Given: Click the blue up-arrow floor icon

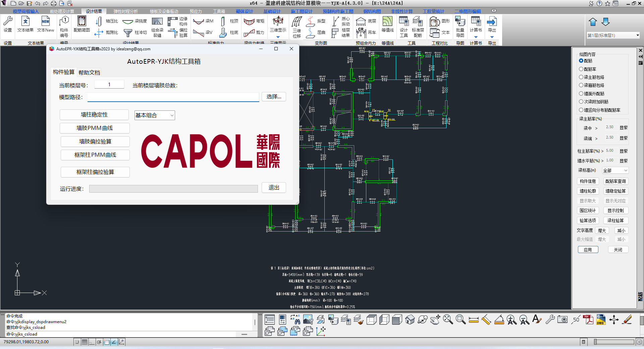Looking at the screenshot, I should (593, 22).
